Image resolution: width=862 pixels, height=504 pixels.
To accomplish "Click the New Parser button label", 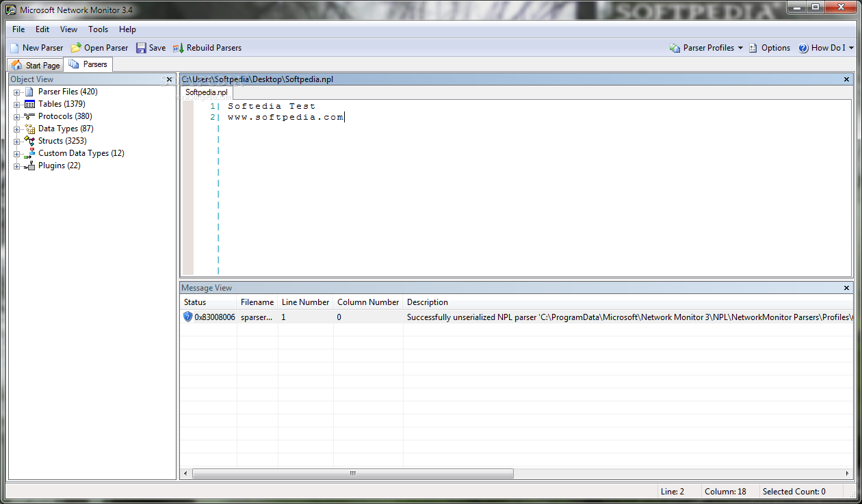I will pyautogui.click(x=42, y=48).
